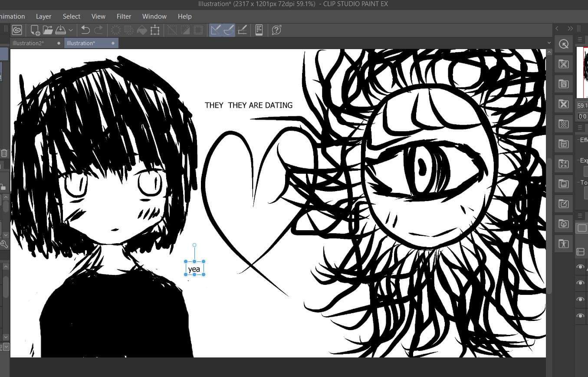Click the "yea" text box on canvas
The width and height of the screenshot is (588, 377).
click(x=194, y=269)
